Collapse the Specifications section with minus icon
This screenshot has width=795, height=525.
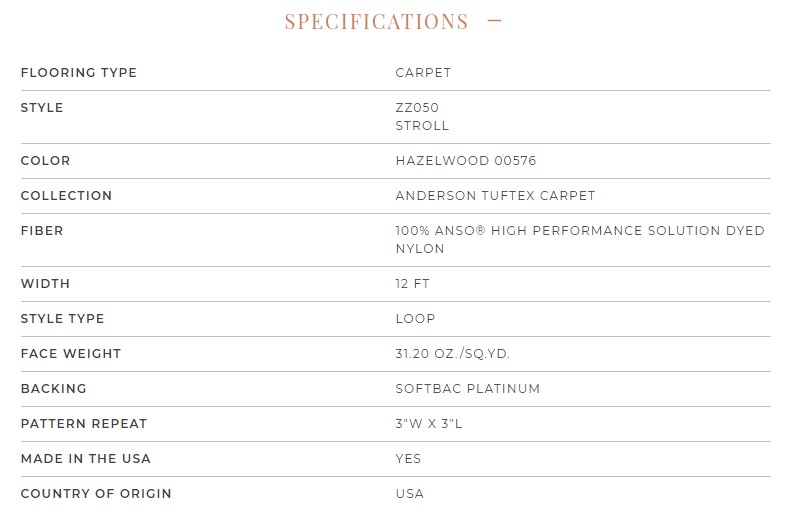pyautogui.click(x=494, y=21)
